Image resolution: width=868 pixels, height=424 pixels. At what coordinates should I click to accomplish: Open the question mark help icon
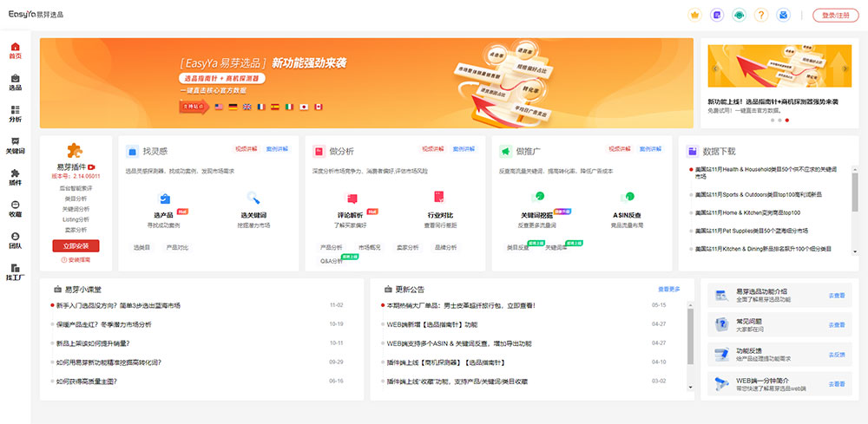(761, 15)
